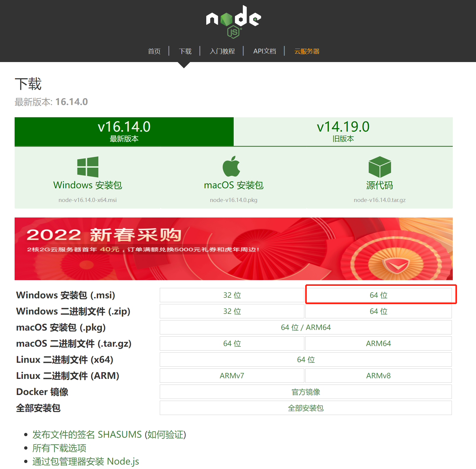This screenshot has width=476, height=469.
Task: Click the Linux 二进制文件 (ARM) row label
Action: [68, 376]
